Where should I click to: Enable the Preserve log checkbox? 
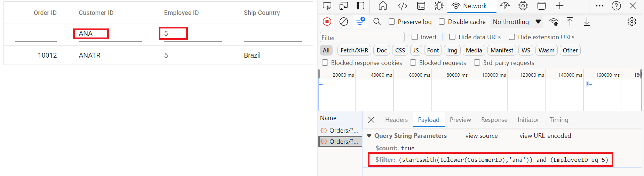(392, 22)
